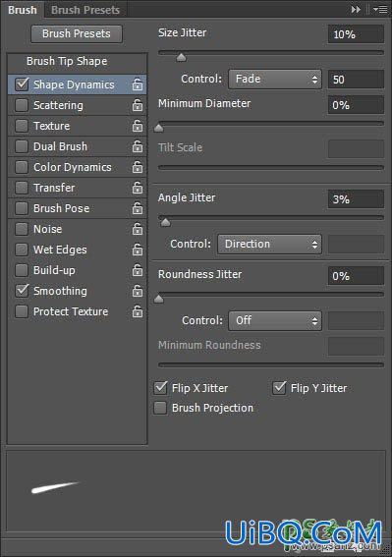Select the Shape Dynamics row
Viewport: 392px width, 557px height.
[77, 84]
